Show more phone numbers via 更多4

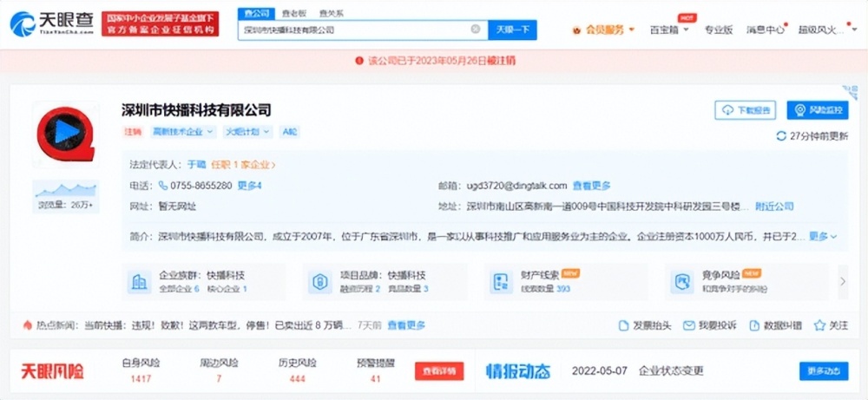pyautogui.click(x=249, y=186)
